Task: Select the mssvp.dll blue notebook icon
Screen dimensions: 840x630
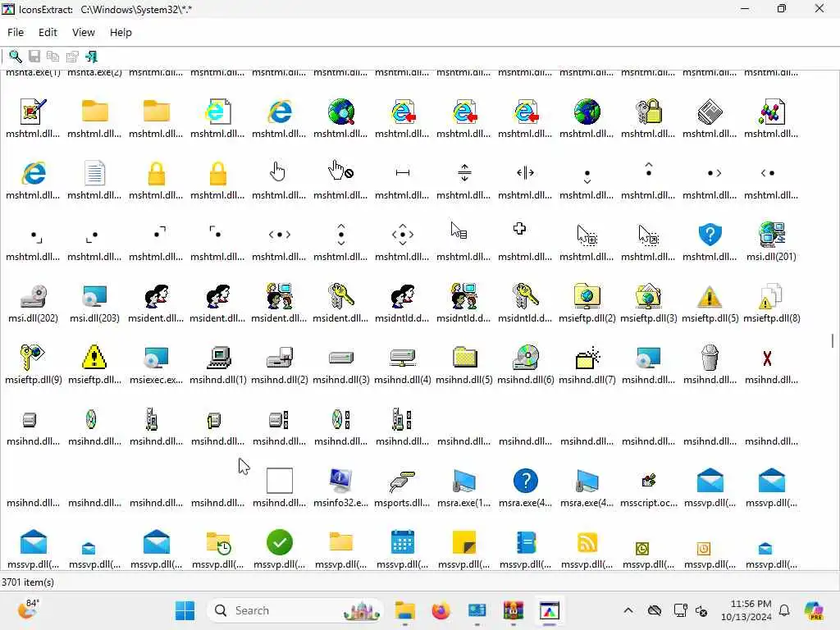Action: click(526, 542)
